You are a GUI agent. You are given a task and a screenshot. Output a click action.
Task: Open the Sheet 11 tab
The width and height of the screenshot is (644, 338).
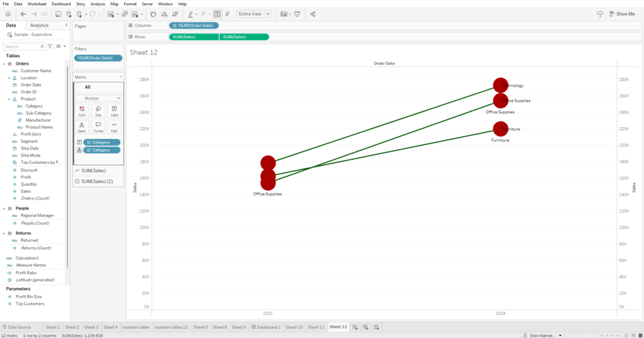316,327
